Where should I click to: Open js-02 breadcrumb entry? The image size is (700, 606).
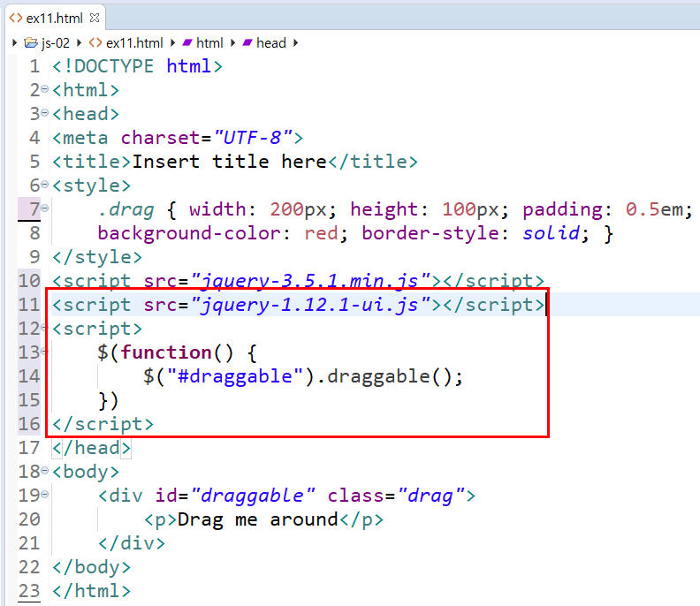(56, 42)
